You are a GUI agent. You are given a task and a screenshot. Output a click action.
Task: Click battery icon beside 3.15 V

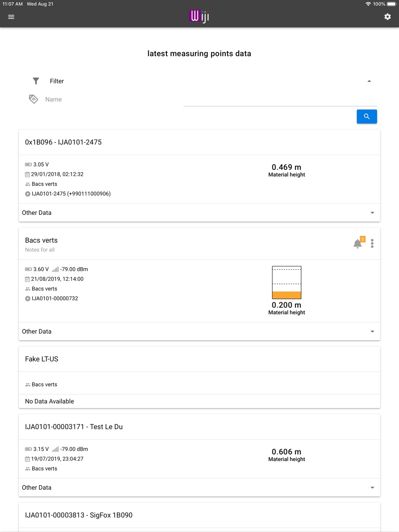coord(28,449)
